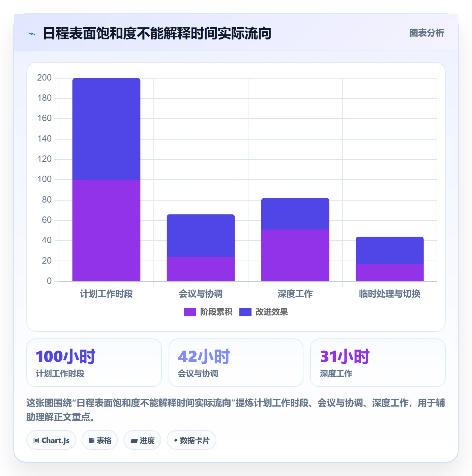Image resolution: width=472 pixels, height=476 pixels.
Task: Click the 临时处理与切换 blue bar segment
Action: (389, 250)
